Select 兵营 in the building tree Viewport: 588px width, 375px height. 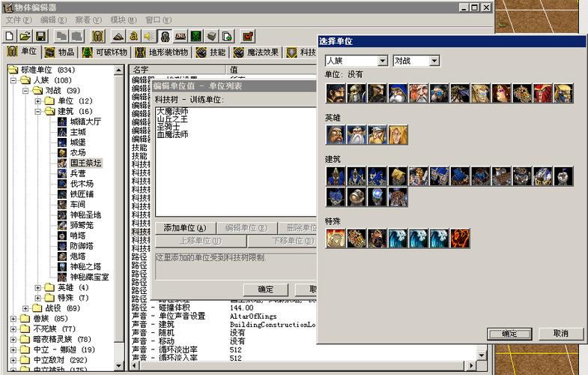click(78, 173)
